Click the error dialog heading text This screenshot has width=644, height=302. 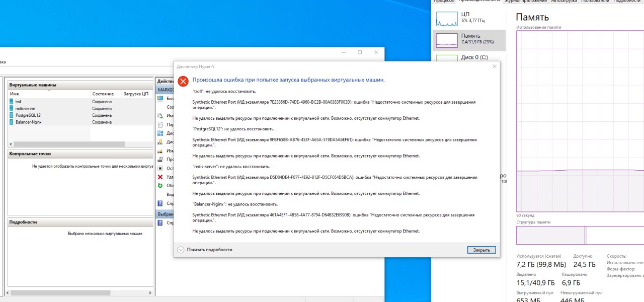(x=288, y=80)
